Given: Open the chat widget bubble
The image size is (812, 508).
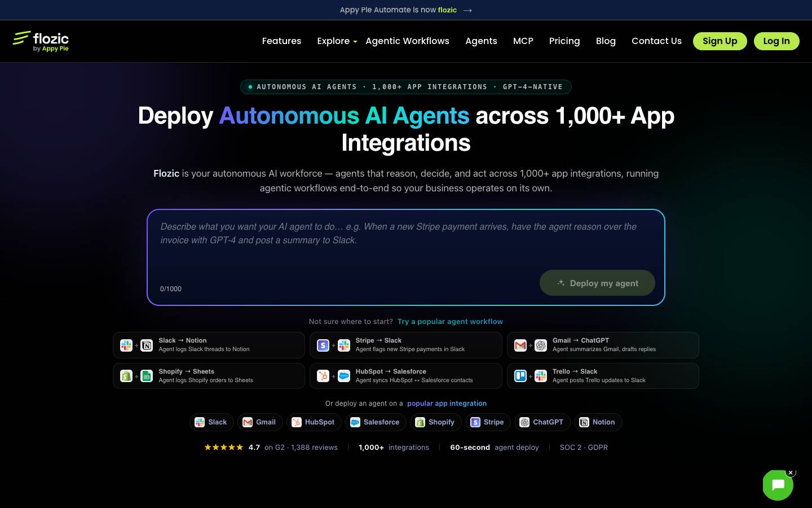Looking at the screenshot, I should (778, 485).
